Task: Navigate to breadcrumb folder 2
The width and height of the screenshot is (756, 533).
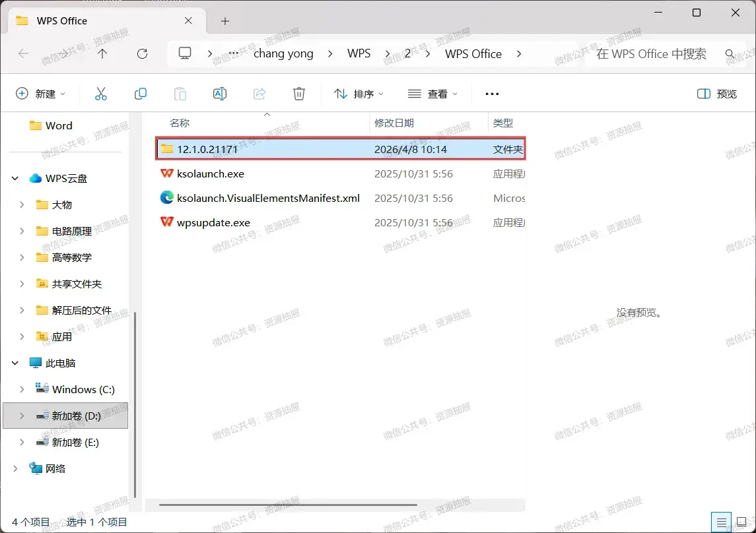Action: point(407,53)
